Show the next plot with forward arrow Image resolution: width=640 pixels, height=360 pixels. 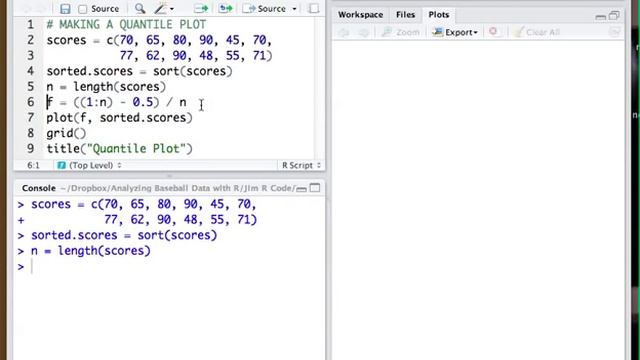[x=363, y=32]
